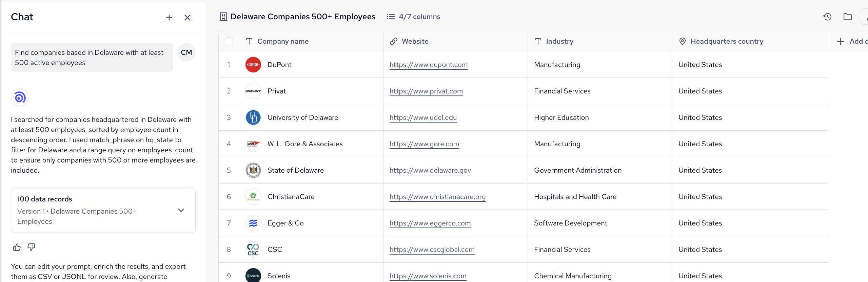Click the CM user avatar
This screenshot has height=282, width=868.
coord(186,52)
